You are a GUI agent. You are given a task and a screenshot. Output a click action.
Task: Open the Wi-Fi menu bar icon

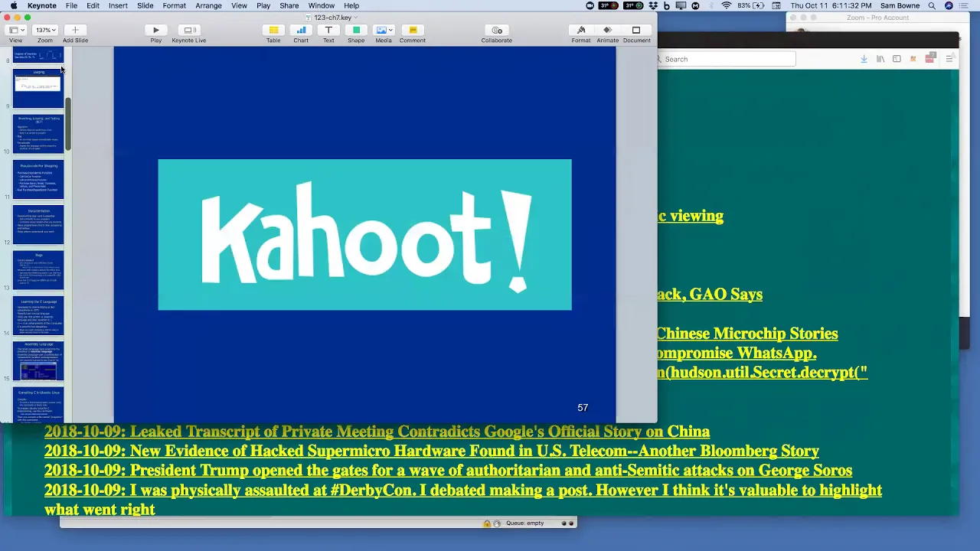coord(727,5)
